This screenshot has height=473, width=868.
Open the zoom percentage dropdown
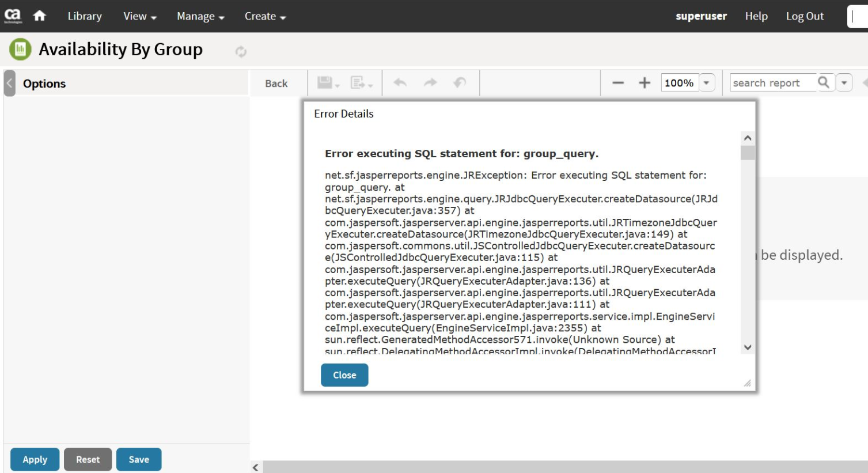point(707,83)
